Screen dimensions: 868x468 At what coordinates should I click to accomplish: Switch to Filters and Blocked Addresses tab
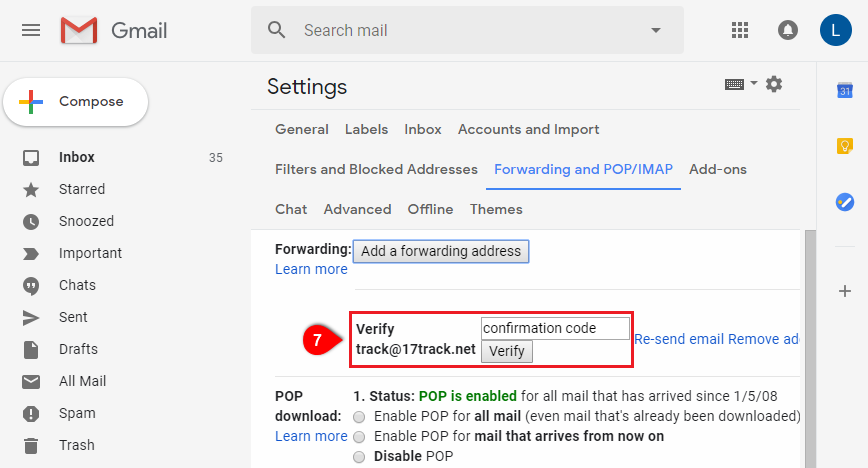click(376, 169)
